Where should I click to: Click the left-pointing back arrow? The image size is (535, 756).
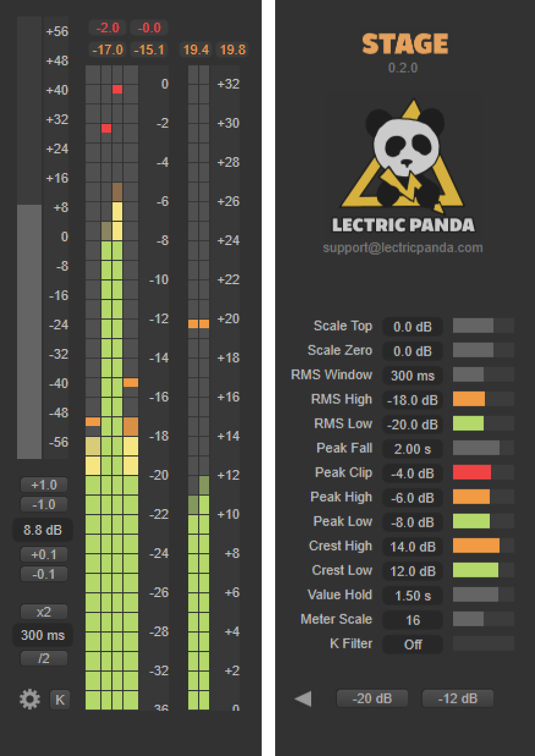pyautogui.click(x=303, y=699)
